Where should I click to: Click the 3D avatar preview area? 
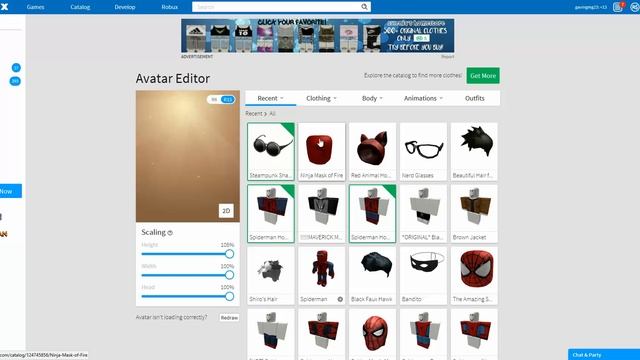pos(188,156)
